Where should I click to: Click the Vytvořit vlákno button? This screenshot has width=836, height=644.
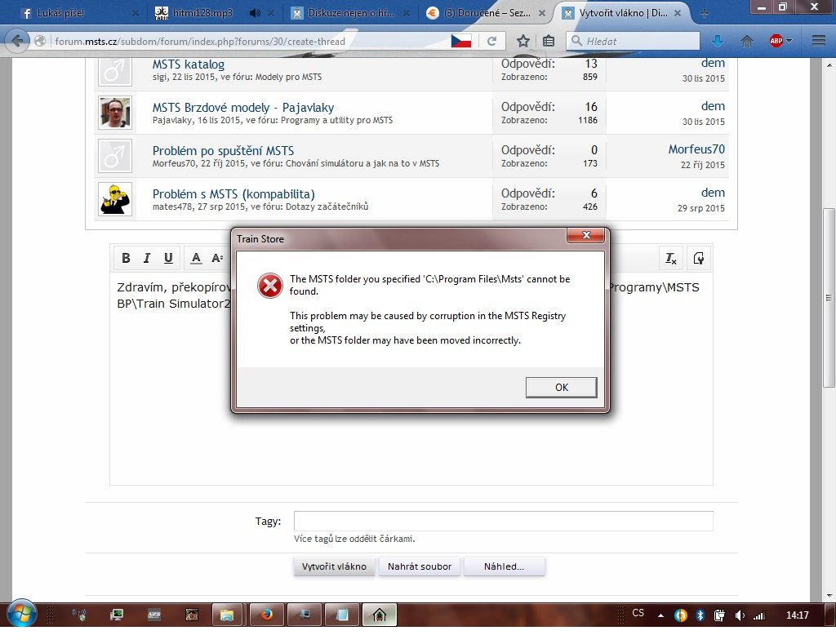334,566
